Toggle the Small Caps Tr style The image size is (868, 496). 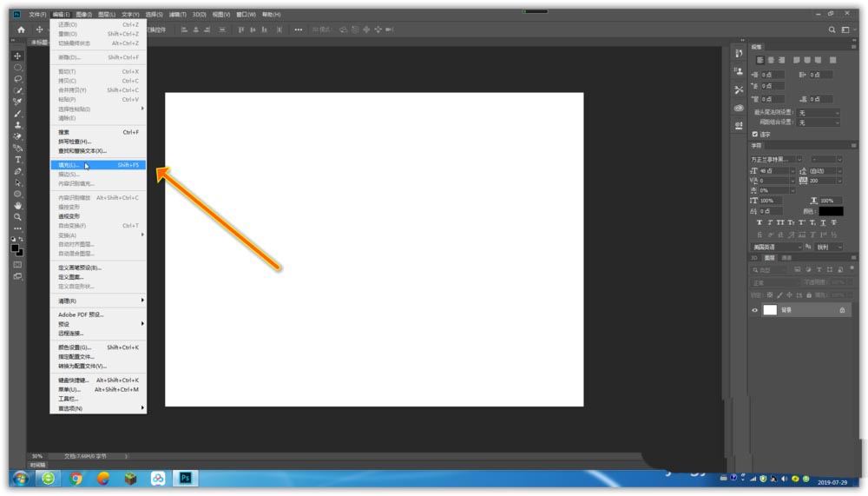click(791, 222)
